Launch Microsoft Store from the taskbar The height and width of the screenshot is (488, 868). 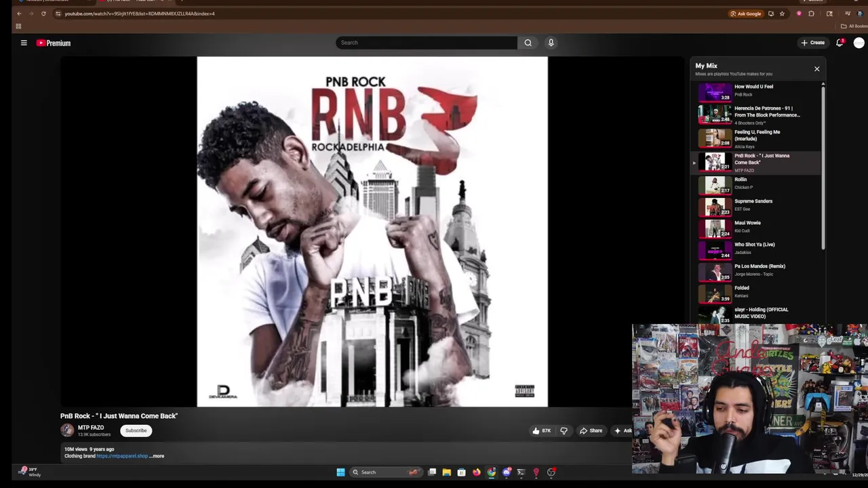point(461,472)
